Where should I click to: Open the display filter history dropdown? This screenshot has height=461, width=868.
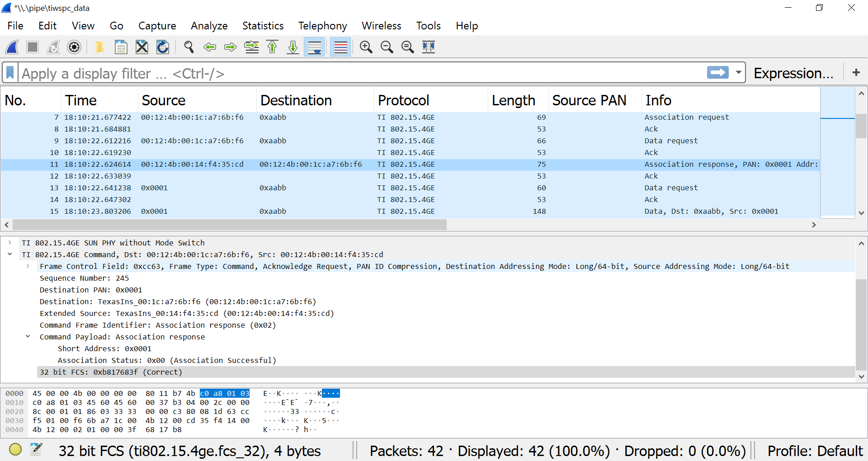point(739,72)
